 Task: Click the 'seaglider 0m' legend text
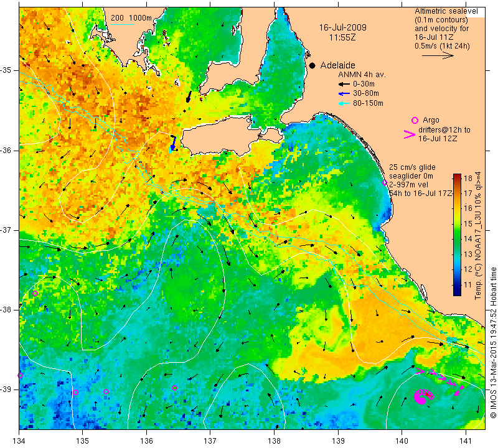[411, 176]
